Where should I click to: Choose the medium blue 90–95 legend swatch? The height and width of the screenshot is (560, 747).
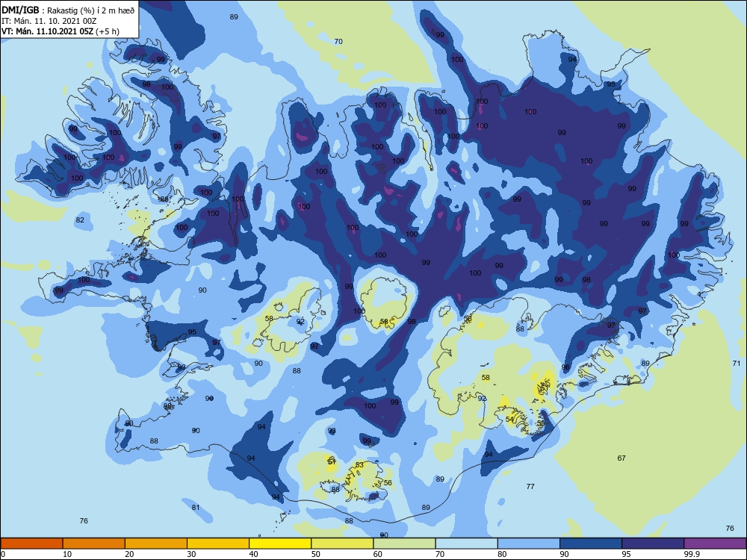coord(591,544)
